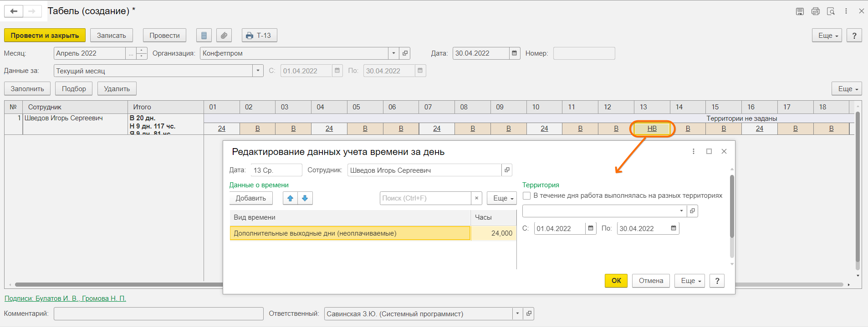Viewport: 868px width, 329px height.
Task: Click the Подбор button
Action: point(74,89)
